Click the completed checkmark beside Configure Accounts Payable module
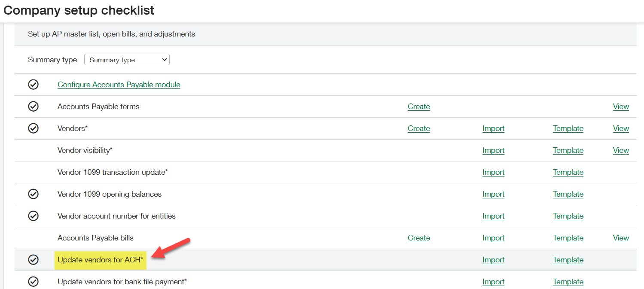This screenshot has width=644, height=289. [x=34, y=84]
